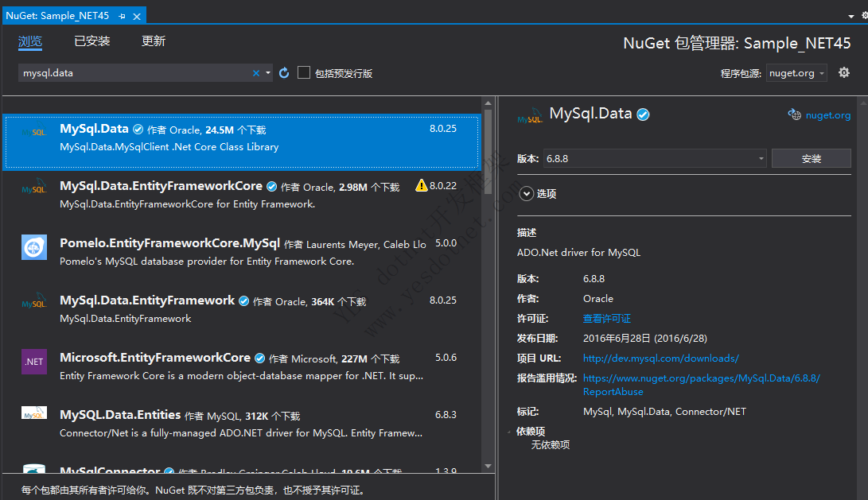Refresh the package search results
Screen dimensions: 868x500
click(284, 73)
